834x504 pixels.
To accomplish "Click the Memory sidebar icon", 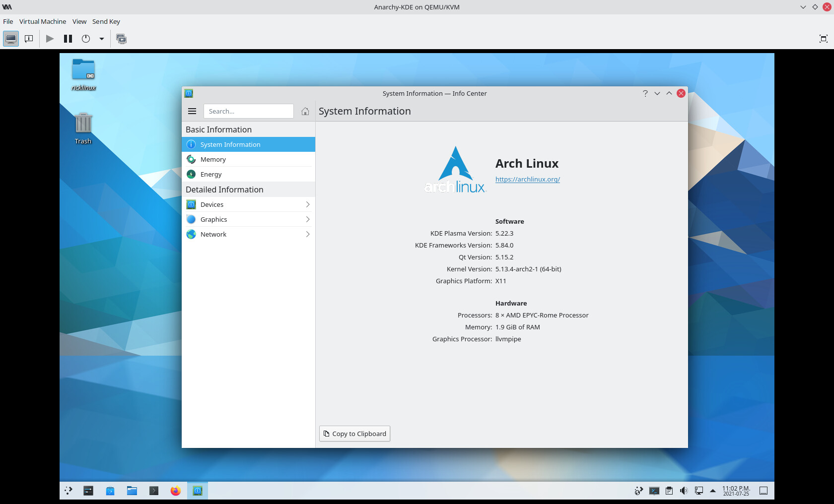I will point(191,159).
